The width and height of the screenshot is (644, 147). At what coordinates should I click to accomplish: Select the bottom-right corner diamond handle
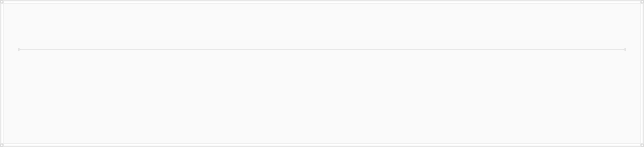click(x=642, y=145)
